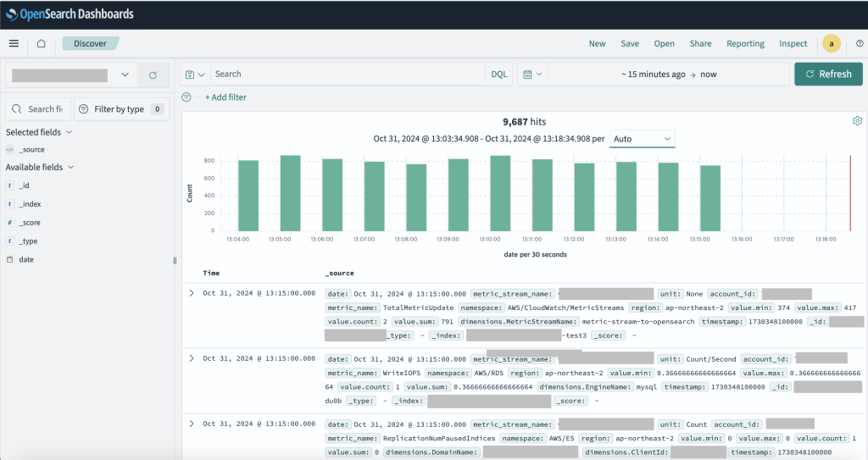Image resolution: width=868 pixels, height=460 pixels.
Task: Select the _id field type icon
Action: pyautogui.click(x=9, y=186)
